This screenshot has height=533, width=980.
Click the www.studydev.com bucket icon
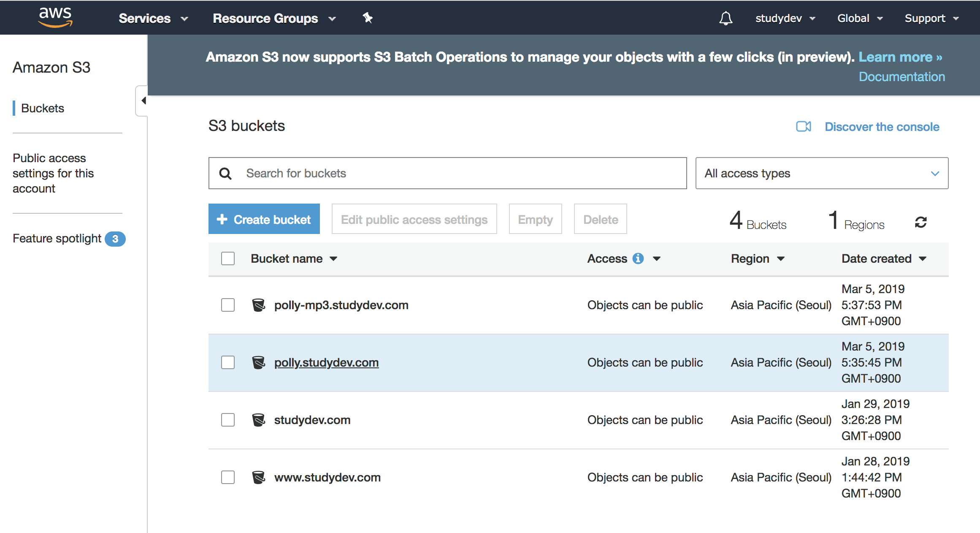(258, 477)
